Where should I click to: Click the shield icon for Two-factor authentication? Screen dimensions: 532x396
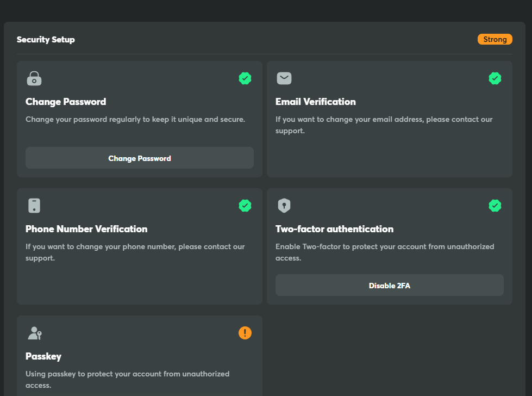[x=284, y=206]
